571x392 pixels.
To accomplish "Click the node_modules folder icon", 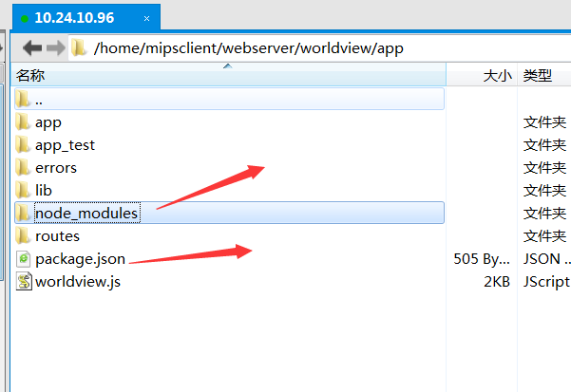I will click(x=23, y=213).
